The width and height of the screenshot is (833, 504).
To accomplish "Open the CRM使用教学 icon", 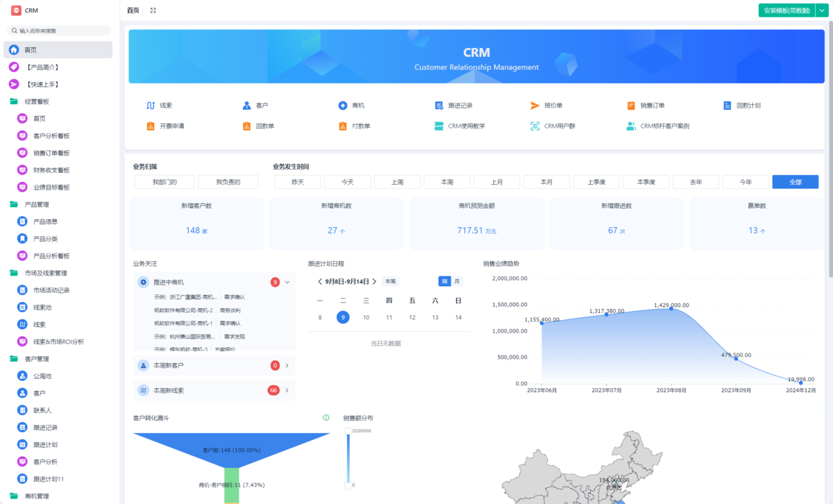I will [439, 126].
